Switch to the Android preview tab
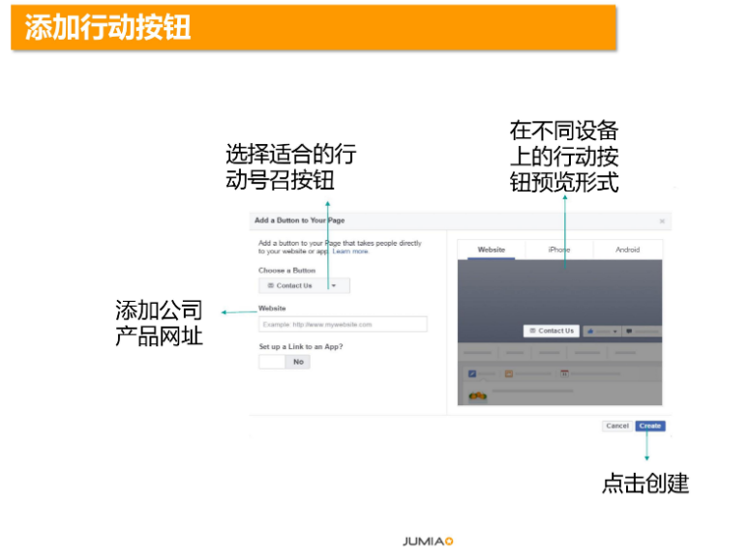The image size is (750, 560). [627, 250]
